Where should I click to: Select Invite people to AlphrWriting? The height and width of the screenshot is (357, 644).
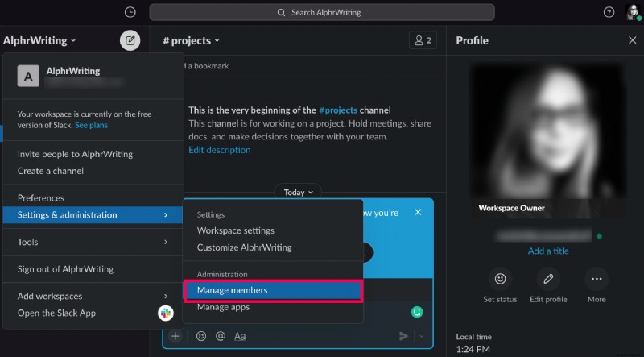coord(75,154)
